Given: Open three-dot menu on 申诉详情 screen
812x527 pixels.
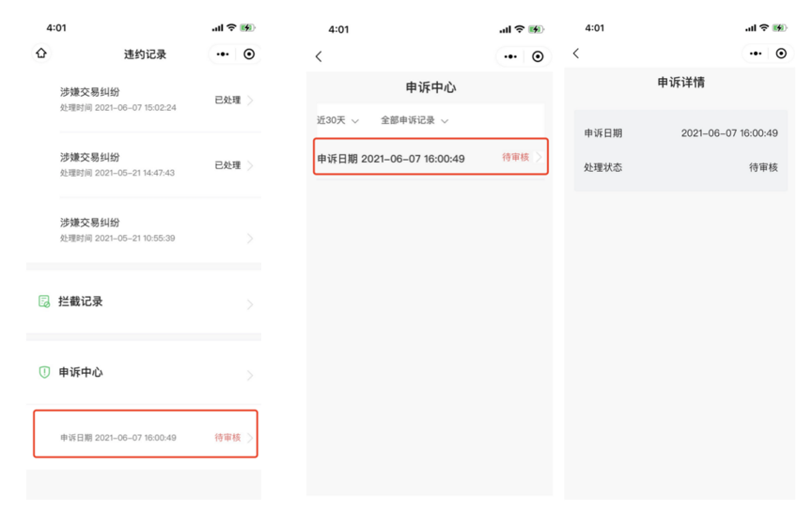Looking at the screenshot, I should [x=756, y=54].
